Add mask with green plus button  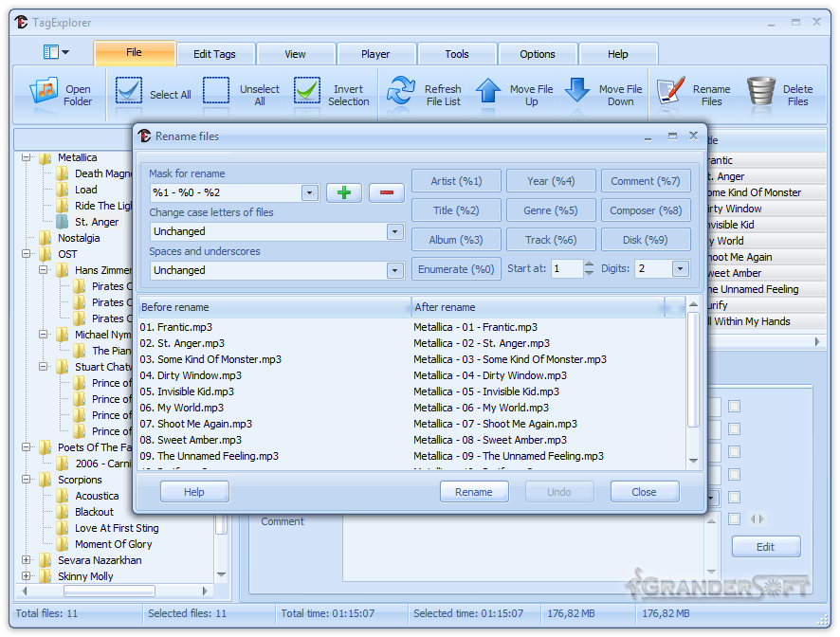click(x=344, y=192)
